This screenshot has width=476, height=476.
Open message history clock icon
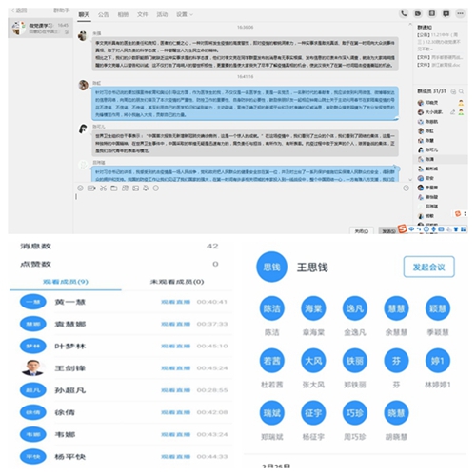[x=406, y=188]
